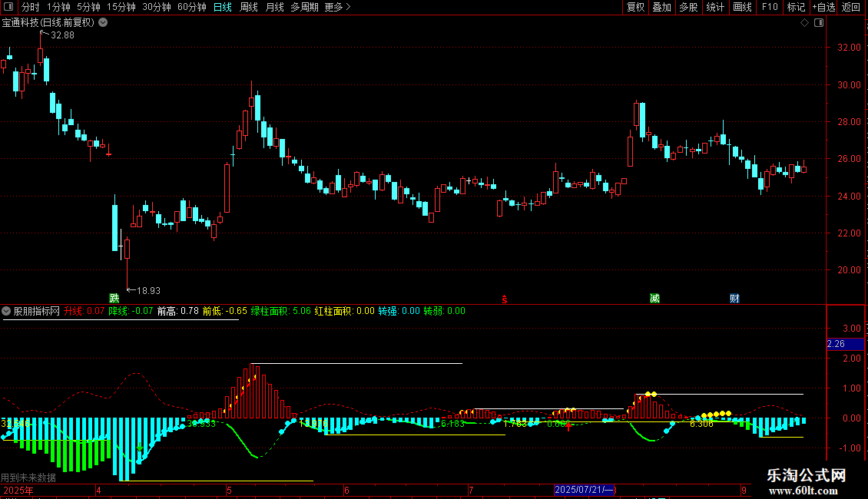Open the 多周期 view
Viewport: 868px width, 499px height.
click(304, 7)
